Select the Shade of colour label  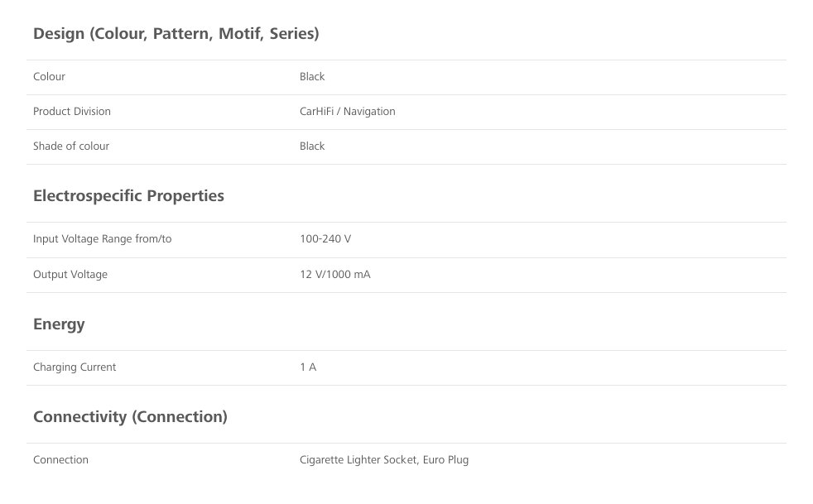coord(71,146)
